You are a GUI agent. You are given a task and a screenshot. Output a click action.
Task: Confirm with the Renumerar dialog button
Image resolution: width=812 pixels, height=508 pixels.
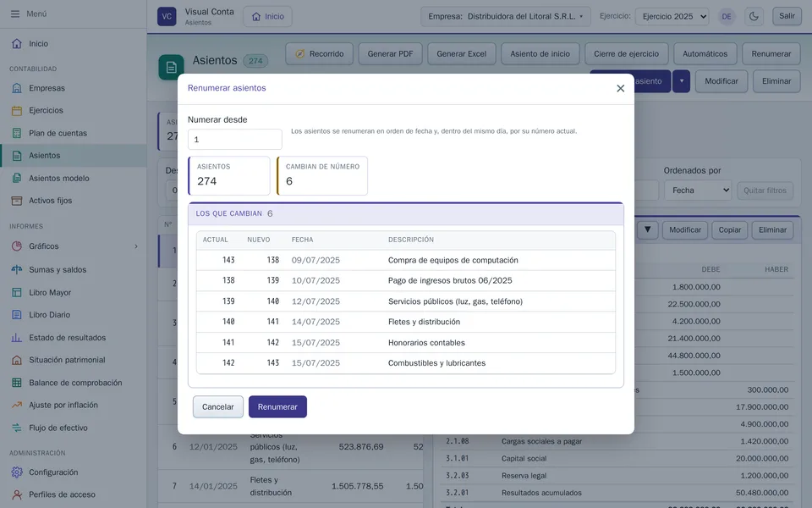pos(277,407)
